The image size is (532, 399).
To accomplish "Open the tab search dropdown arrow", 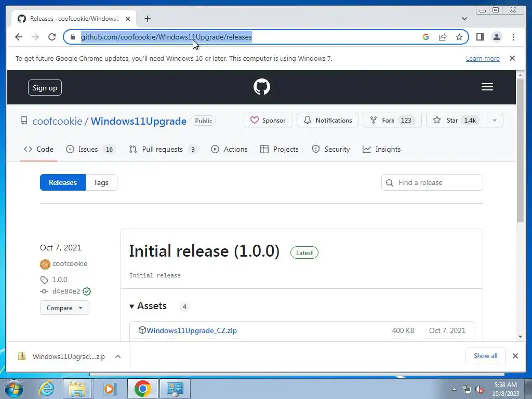I will pos(464,19).
